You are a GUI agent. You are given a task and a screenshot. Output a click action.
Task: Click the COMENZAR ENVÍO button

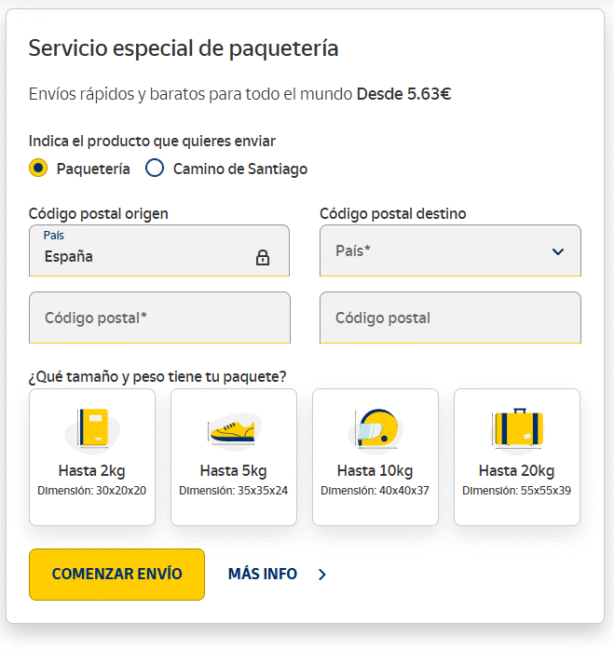point(117,574)
